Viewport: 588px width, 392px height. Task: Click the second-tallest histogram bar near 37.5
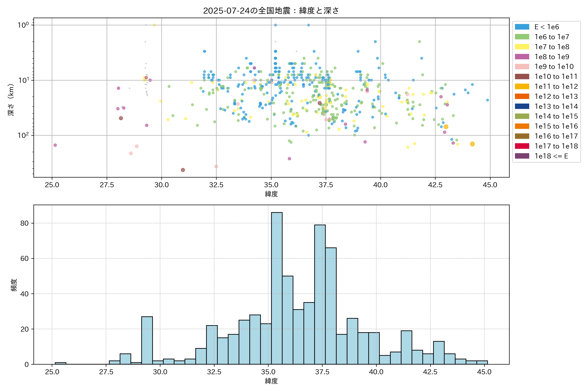(x=320, y=295)
